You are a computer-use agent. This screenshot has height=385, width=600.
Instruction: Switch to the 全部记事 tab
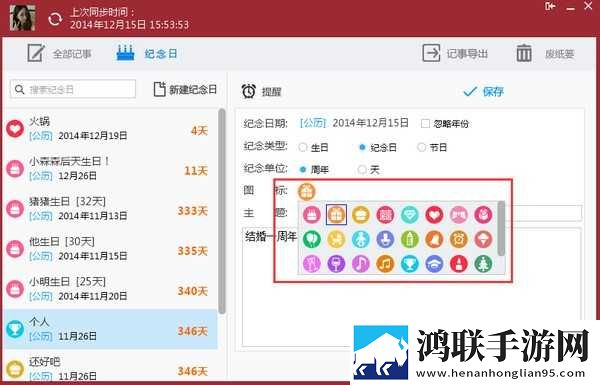pos(60,54)
